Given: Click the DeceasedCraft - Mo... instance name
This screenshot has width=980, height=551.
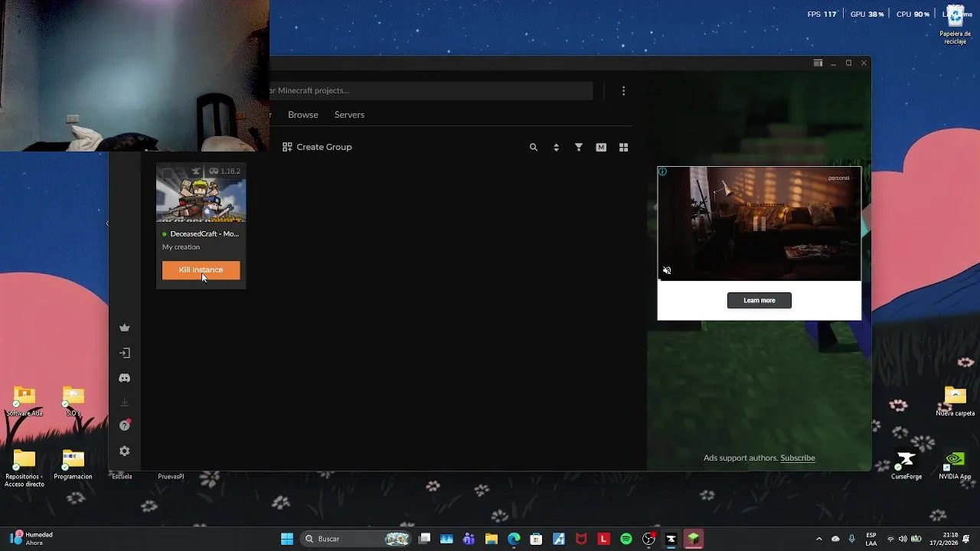Looking at the screenshot, I should click(x=204, y=234).
